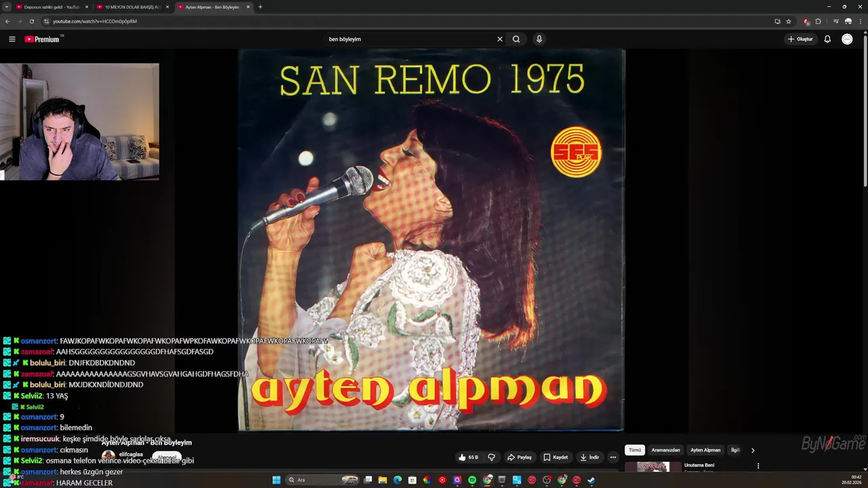This screenshot has width=868, height=488.
Task: Open Steam from taskbar
Action: pyautogui.click(x=591, y=480)
